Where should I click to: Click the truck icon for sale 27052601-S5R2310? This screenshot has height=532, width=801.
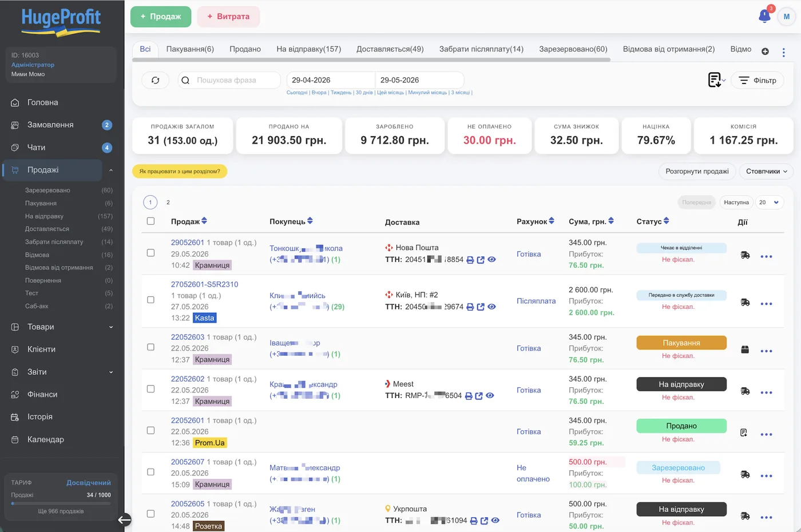pyautogui.click(x=745, y=303)
